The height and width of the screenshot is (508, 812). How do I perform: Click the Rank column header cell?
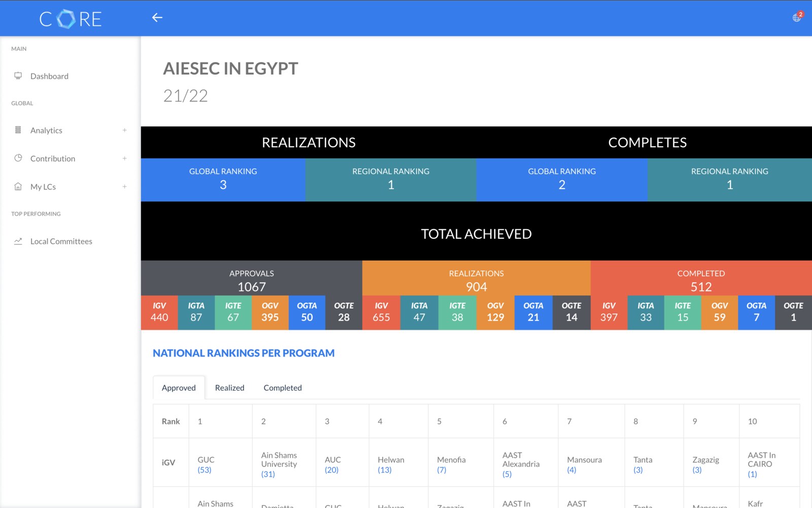[171, 421]
